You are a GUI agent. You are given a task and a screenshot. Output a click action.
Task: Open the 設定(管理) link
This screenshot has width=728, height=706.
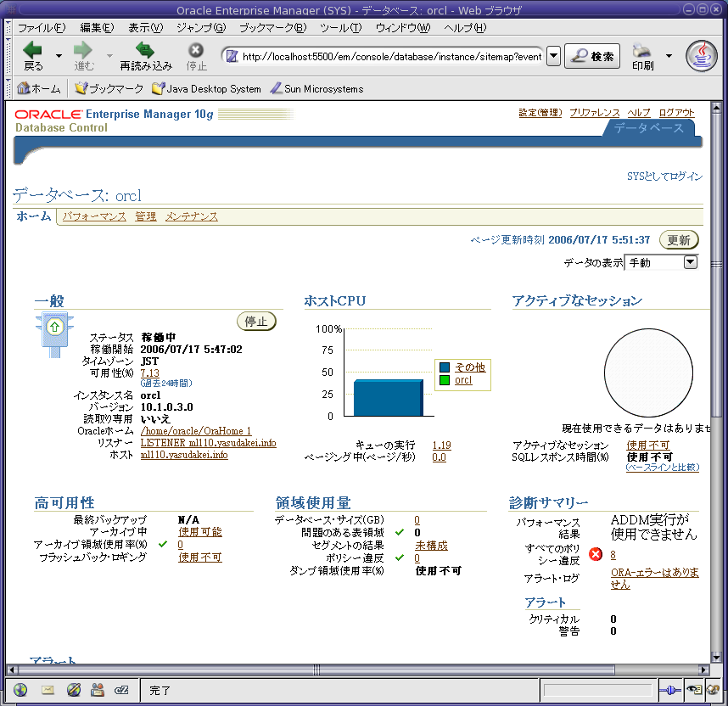540,112
